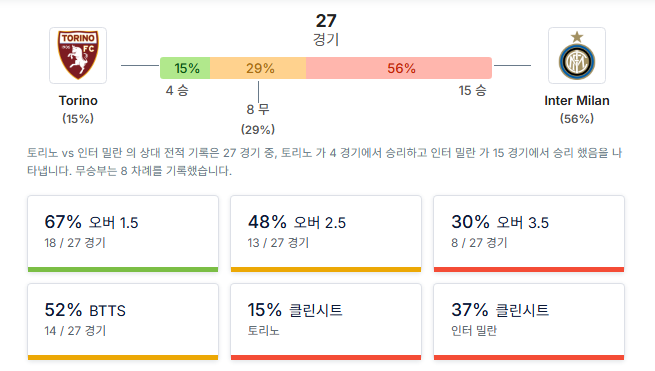
Task: Click the 15% 클린시트 토리노 card
Action: coord(326,322)
